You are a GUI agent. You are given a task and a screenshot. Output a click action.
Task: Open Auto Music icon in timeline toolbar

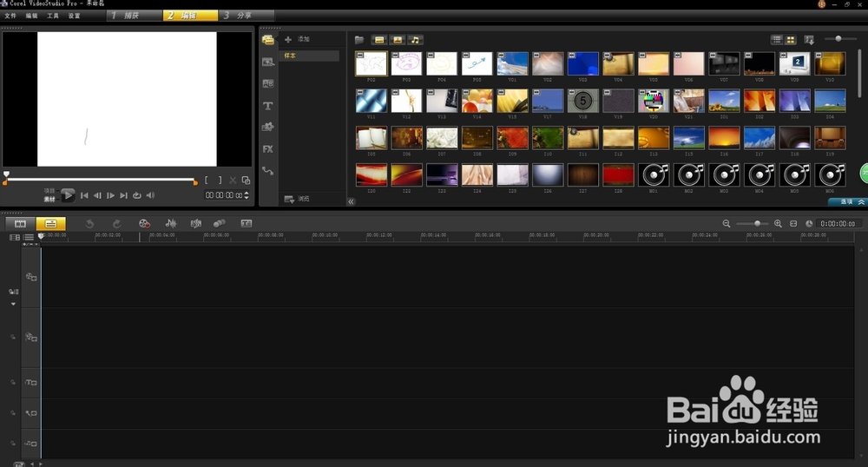[196, 224]
